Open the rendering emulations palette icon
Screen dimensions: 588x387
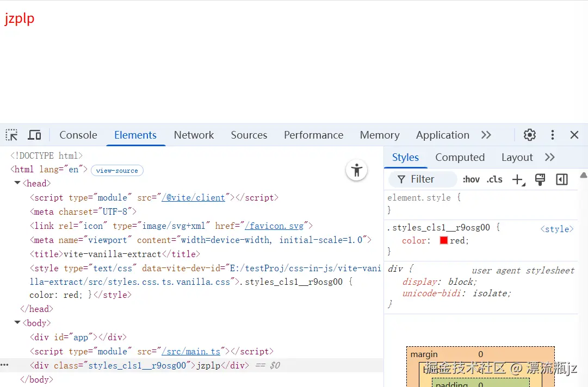540,179
